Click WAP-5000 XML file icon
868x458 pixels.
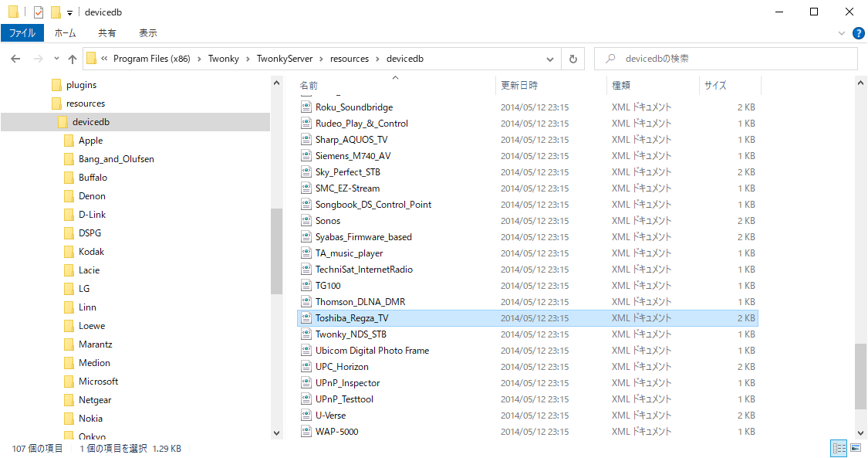pos(306,432)
